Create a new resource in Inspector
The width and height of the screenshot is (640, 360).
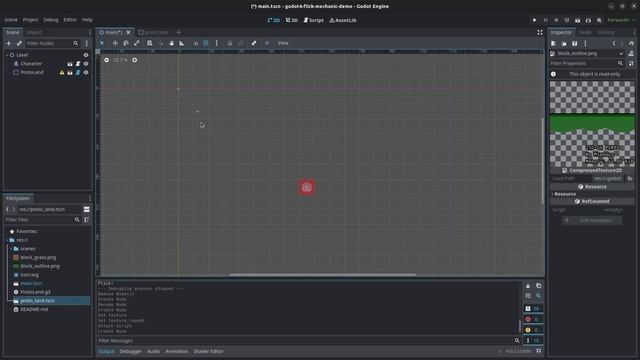(553, 43)
